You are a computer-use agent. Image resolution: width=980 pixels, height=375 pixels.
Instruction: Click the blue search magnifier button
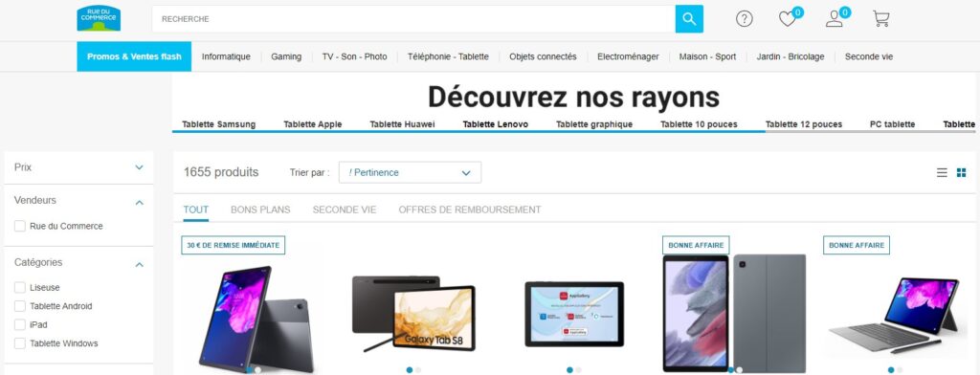(689, 19)
